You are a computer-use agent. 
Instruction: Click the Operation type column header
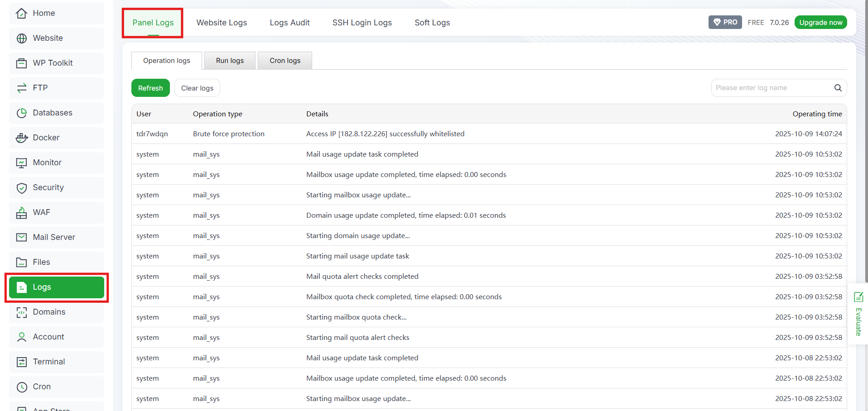(217, 114)
